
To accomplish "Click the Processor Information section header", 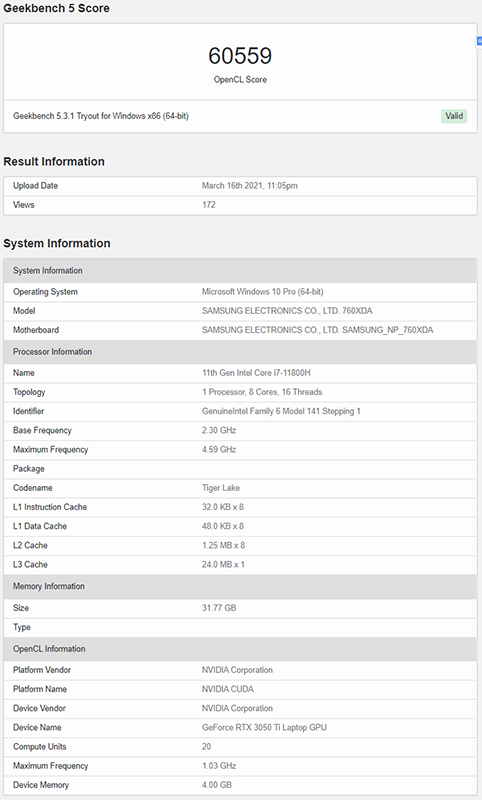I will point(240,352).
